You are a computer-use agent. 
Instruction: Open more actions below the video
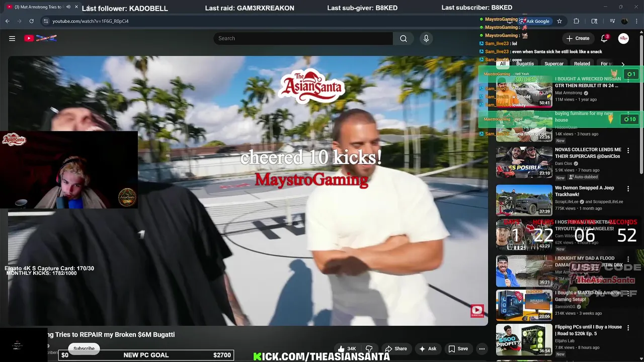tap(481, 348)
